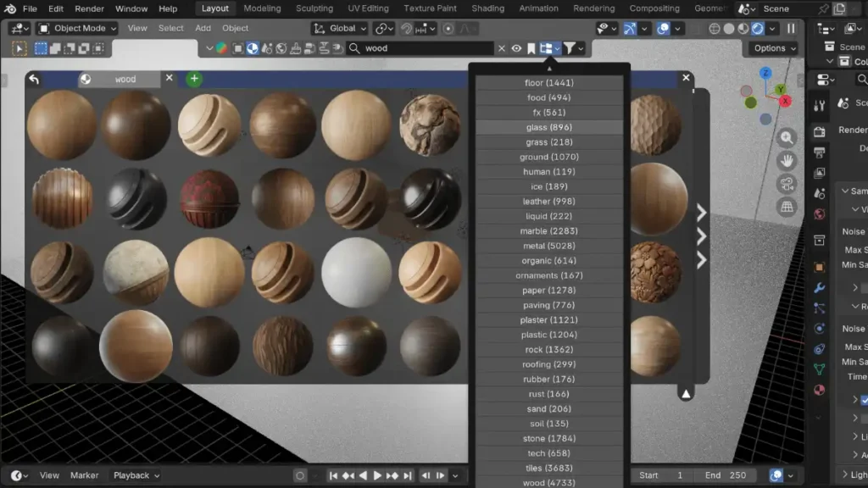The width and height of the screenshot is (868, 488).
Task: Choose the models asset type icon
Action: (238, 48)
